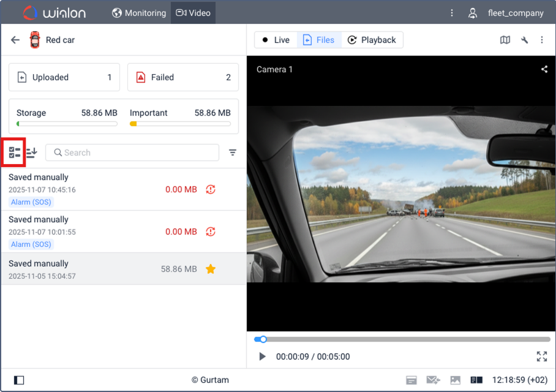Click the multi-select checklist icon
556x392 pixels.
[15, 153]
